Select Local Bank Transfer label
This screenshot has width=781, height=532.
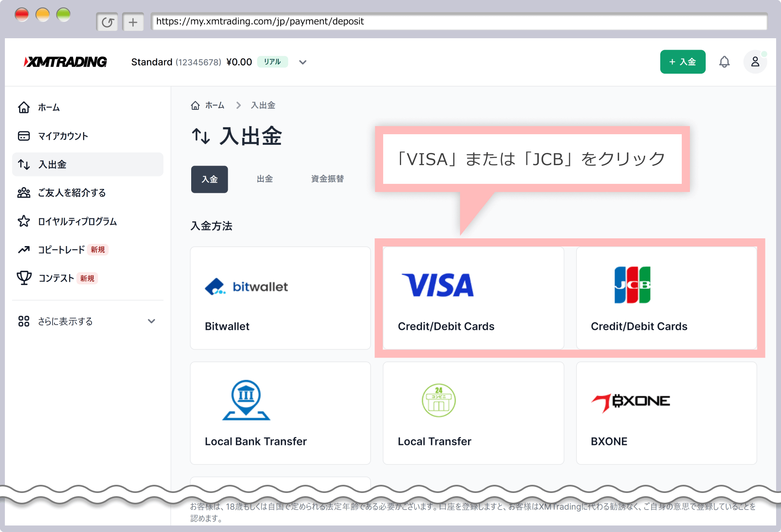pos(255,441)
